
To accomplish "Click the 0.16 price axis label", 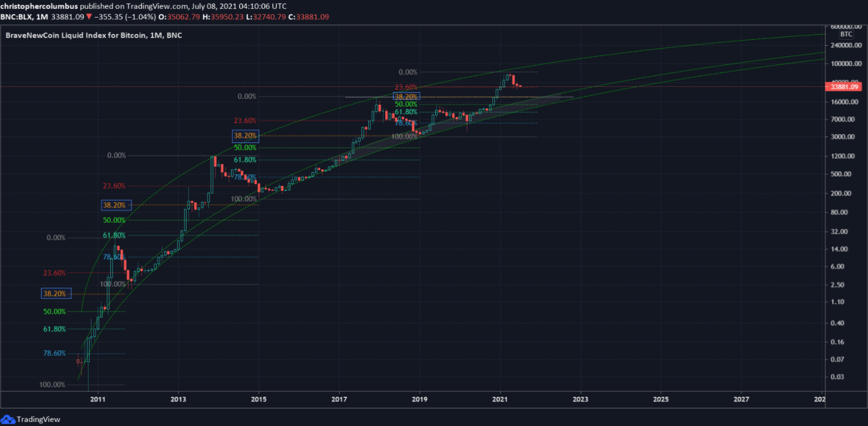I will [x=838, y=342].
